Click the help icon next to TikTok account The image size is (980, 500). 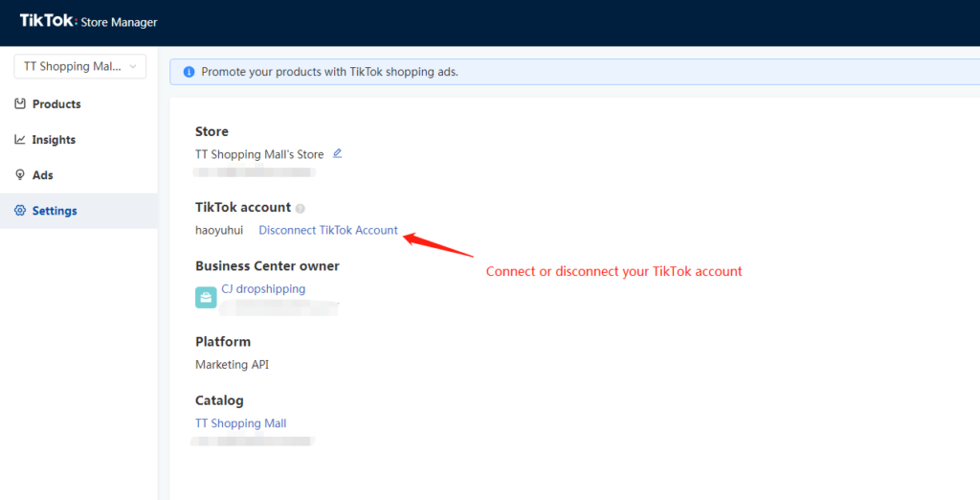(300, 209)
